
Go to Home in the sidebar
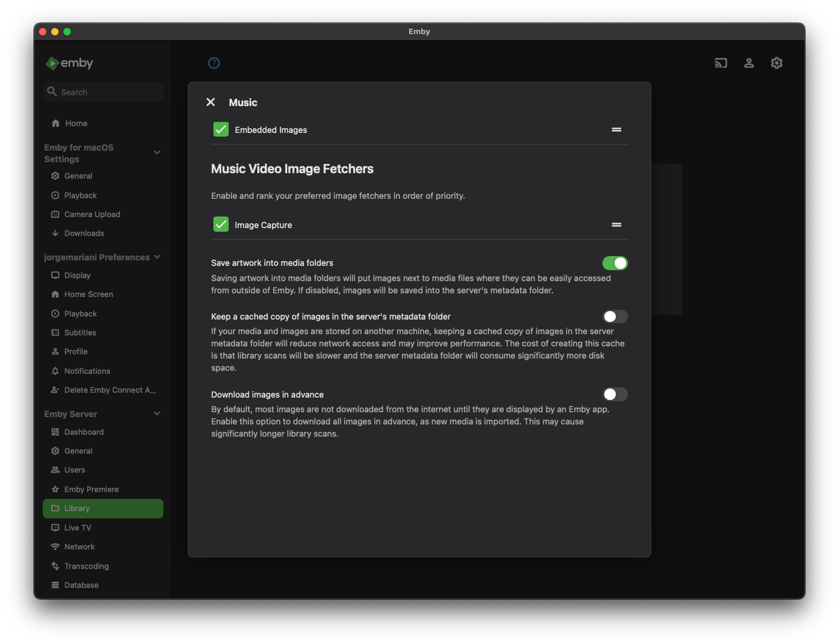pyautogui.click(x=76, y=124)
